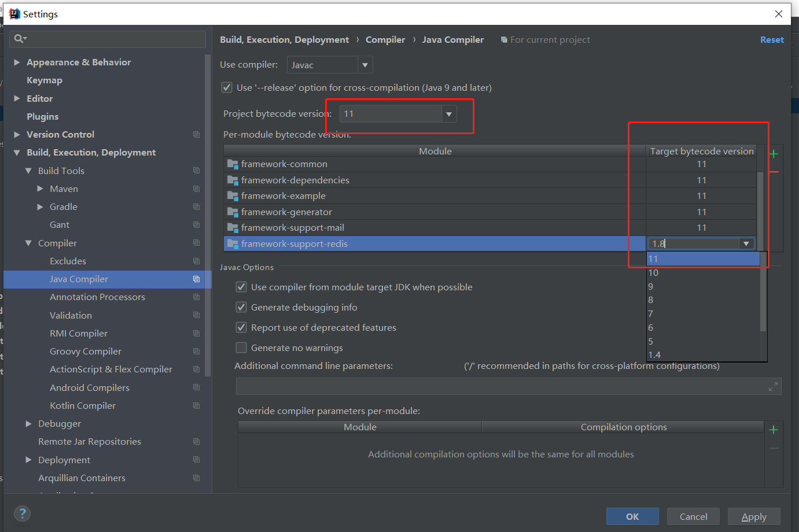Viewport: 799px width, 532px height.
Task: Collapse Build, Execution, Deployment tree node
Action: click(x=17, y=153)
